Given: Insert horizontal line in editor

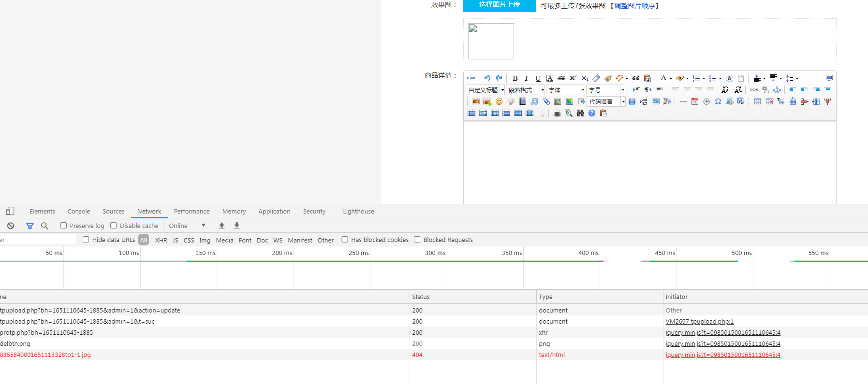Looking at the screenshot, I should (x=683, y=101).
